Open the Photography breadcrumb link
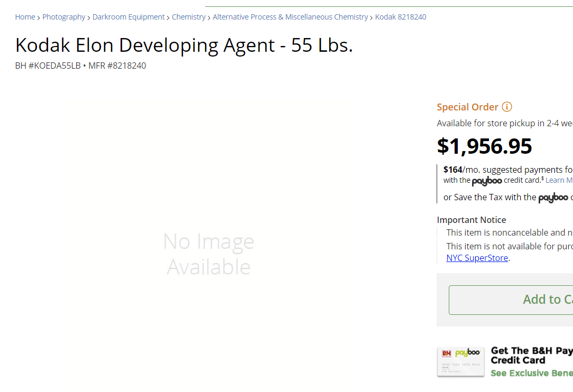The height and width of the screenshot is (392, 573). point(63,17)
